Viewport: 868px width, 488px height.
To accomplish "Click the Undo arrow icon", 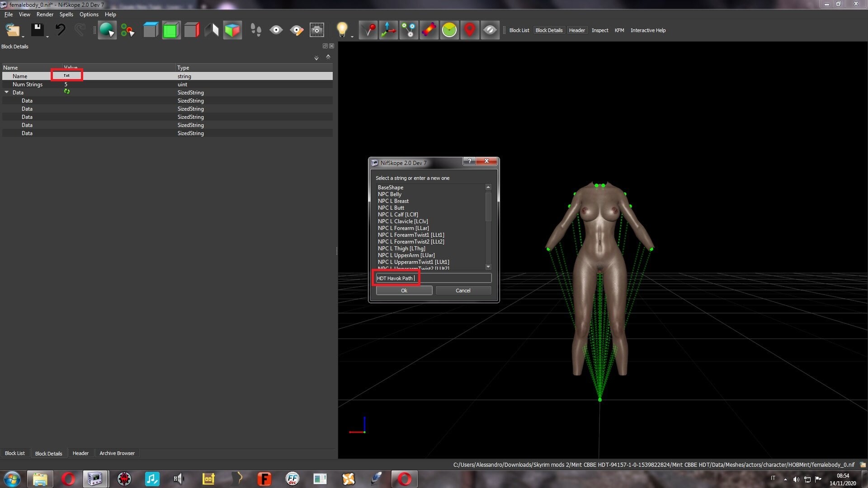I will point(60,30).
